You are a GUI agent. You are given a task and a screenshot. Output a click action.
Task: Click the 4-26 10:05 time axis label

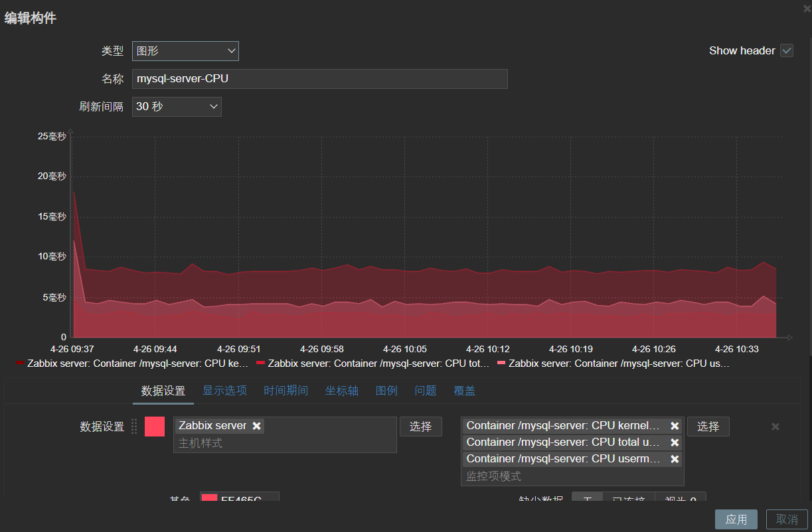404,349
